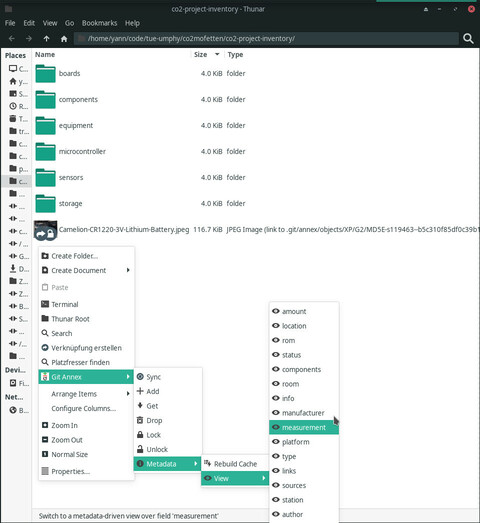Select Verknüpfung erstellen menu entry
This screenshot has height=523, width=480.
tap(86, 348)
